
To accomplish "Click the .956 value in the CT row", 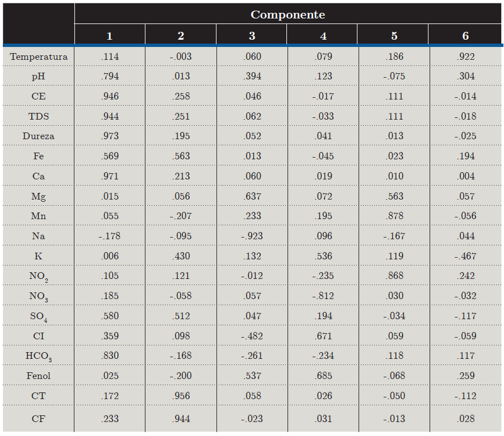I will pos(181,396).
